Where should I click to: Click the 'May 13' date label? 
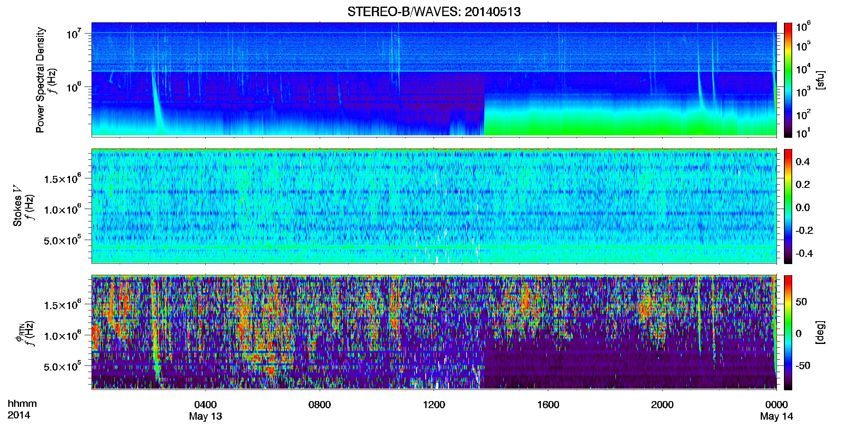(x=205, y=416)
